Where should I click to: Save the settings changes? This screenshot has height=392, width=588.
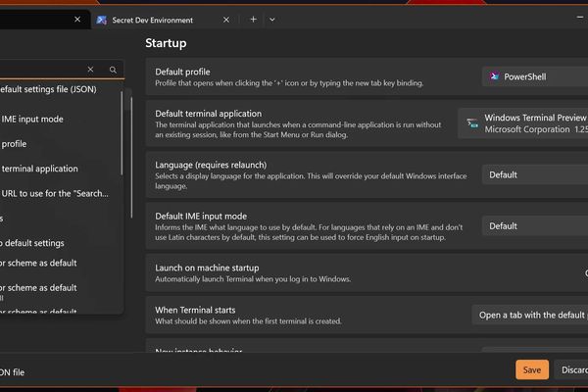(532, 369)
